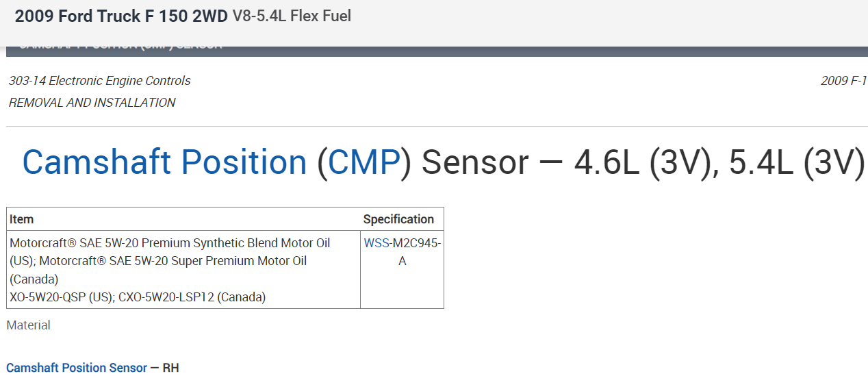Click the "XO-5W20-QSP (US)" part number line
868x389 pixels.
click(x=60, y=297)
